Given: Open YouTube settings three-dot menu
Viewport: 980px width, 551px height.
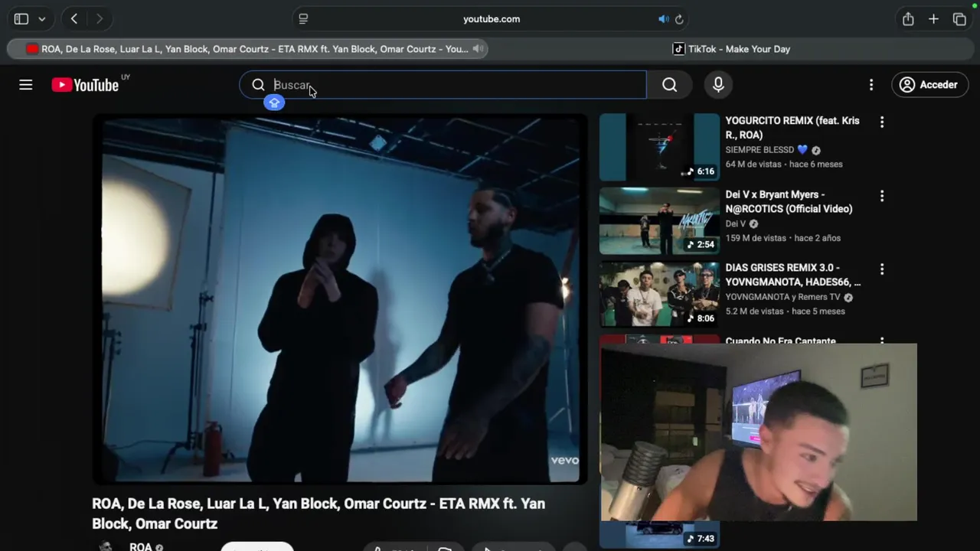Looking at the screenshot, I should (871, 85).
